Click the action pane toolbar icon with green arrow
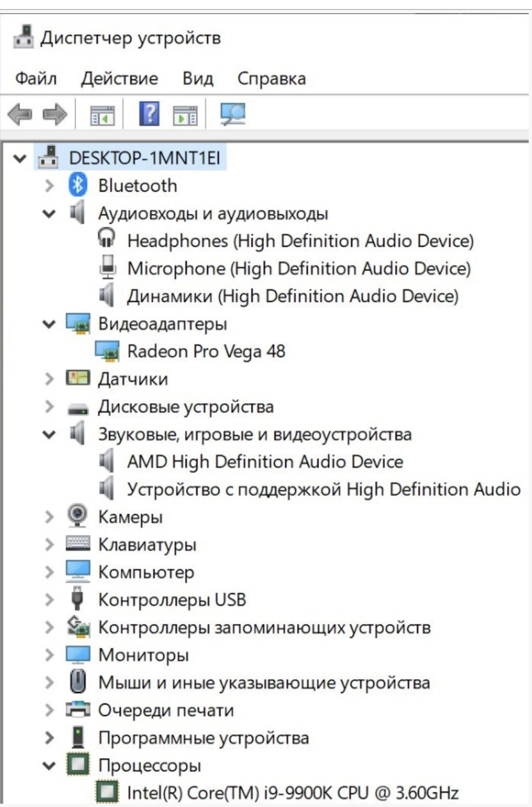 click(x=185, y=115)
